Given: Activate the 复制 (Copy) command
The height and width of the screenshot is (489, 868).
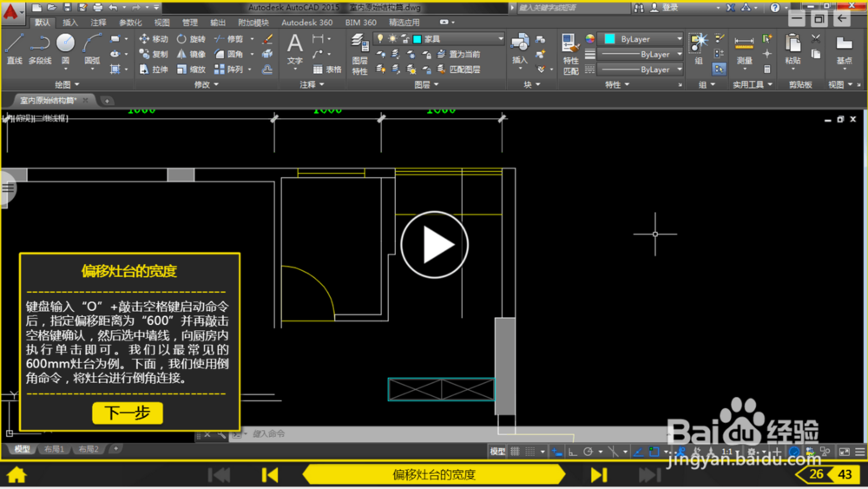Looking at the screenshot, I should pyautogui.click(x=154, y=54).
